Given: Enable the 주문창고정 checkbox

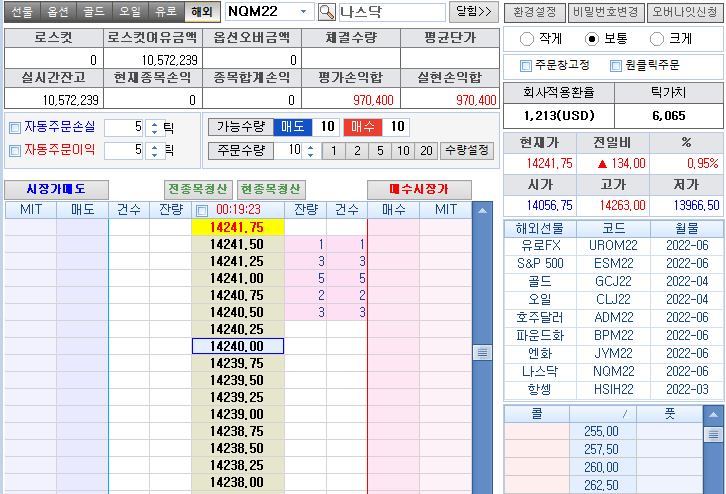Looking at the screenshot, I should click(526, 66).
